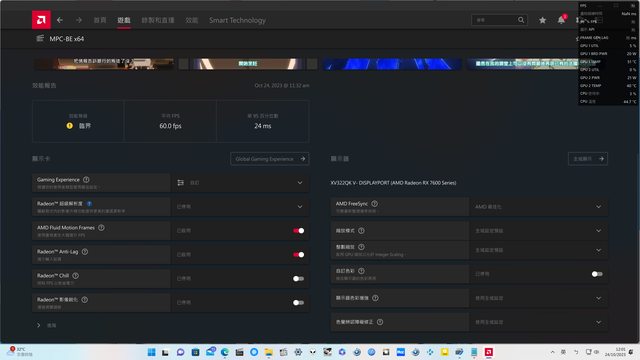
Task: Open favorites with the star icon
Action: click(x=542, y=20)
